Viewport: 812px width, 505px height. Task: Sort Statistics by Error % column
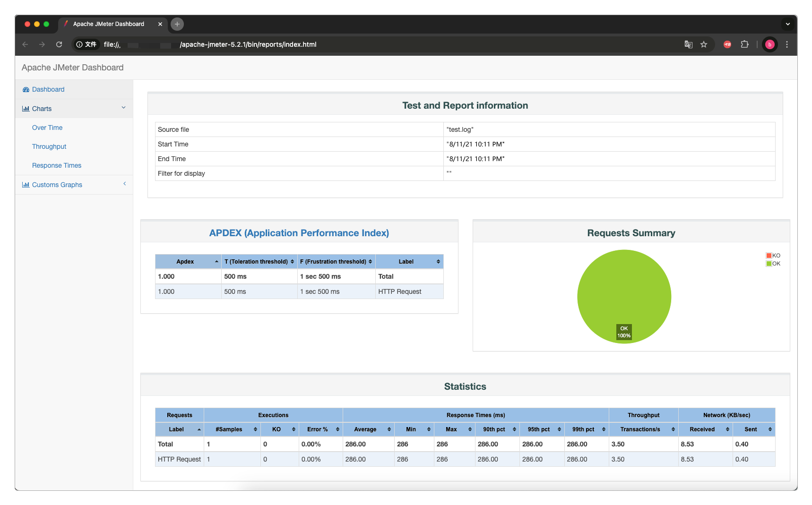pos(320,429)
